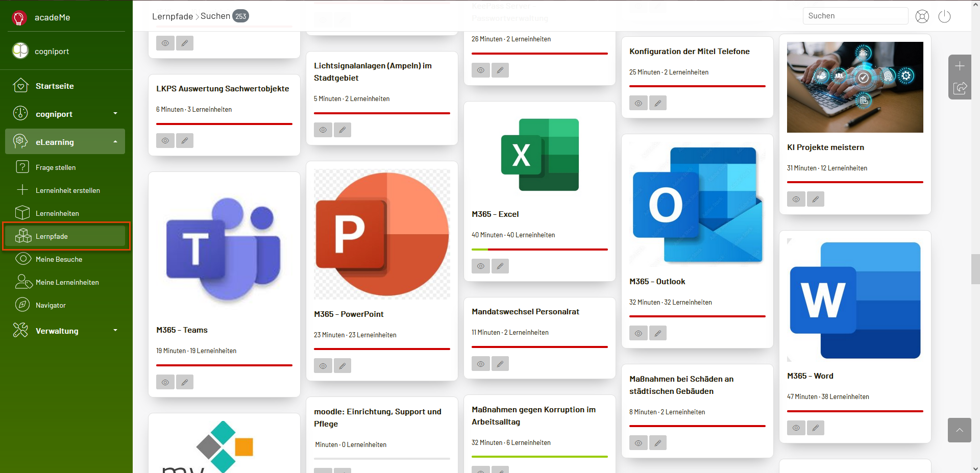Open the Microsoft Teams logo thumbnail

tap(224, 247)
